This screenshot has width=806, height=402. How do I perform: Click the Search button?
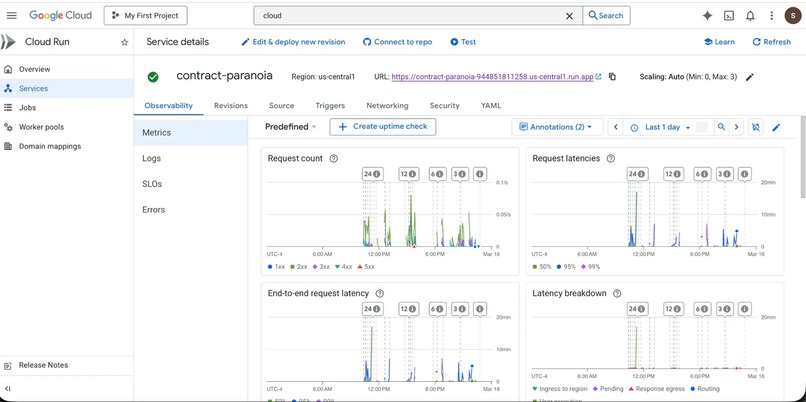pyautogui.click(x=606, y=16)
